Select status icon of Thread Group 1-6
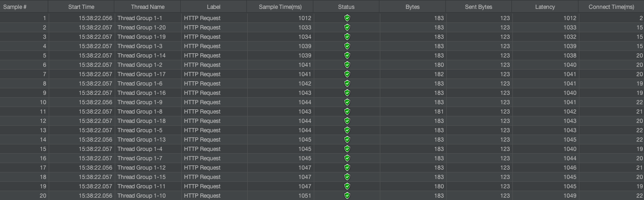Screen dimensions: 644x200 point(347,84)
